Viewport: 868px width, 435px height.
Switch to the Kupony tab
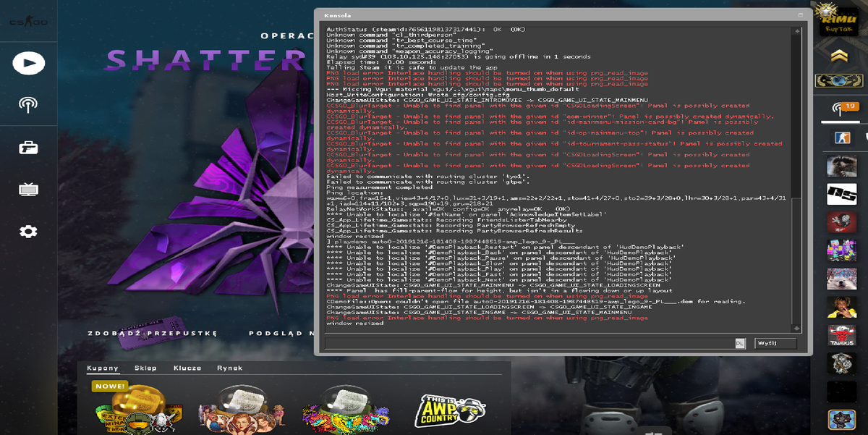pyautogui.click(x=103, y=368)
